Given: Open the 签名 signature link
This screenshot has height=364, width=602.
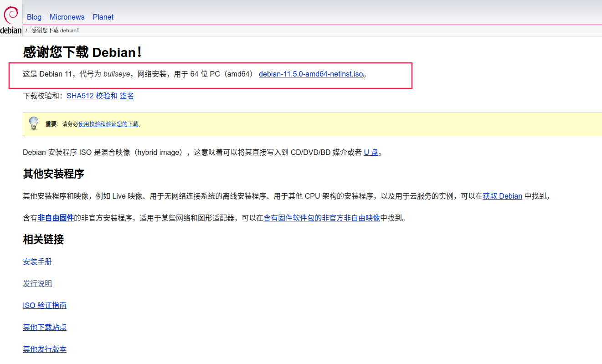Looking at the screenshot, I should coord(127,96).
